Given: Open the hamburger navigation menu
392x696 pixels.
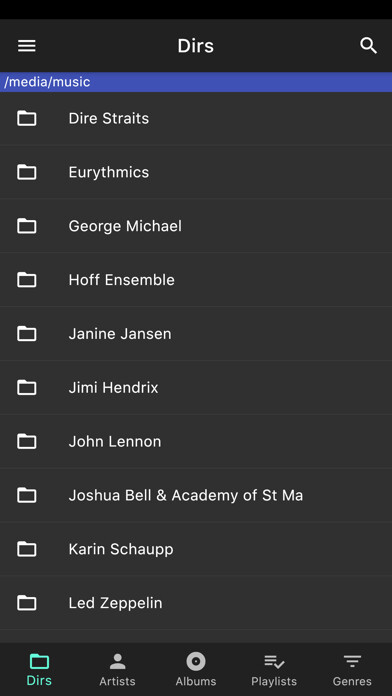Looking at the screenshot, I should coord(27,46).
